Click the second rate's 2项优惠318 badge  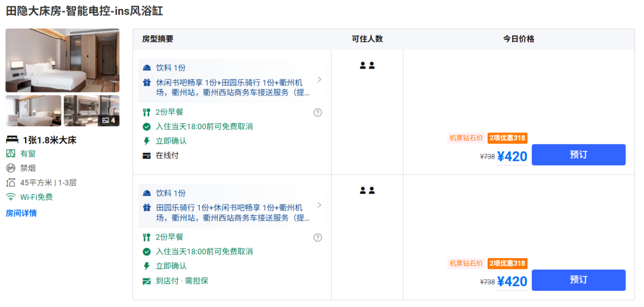tap(507, 263)
